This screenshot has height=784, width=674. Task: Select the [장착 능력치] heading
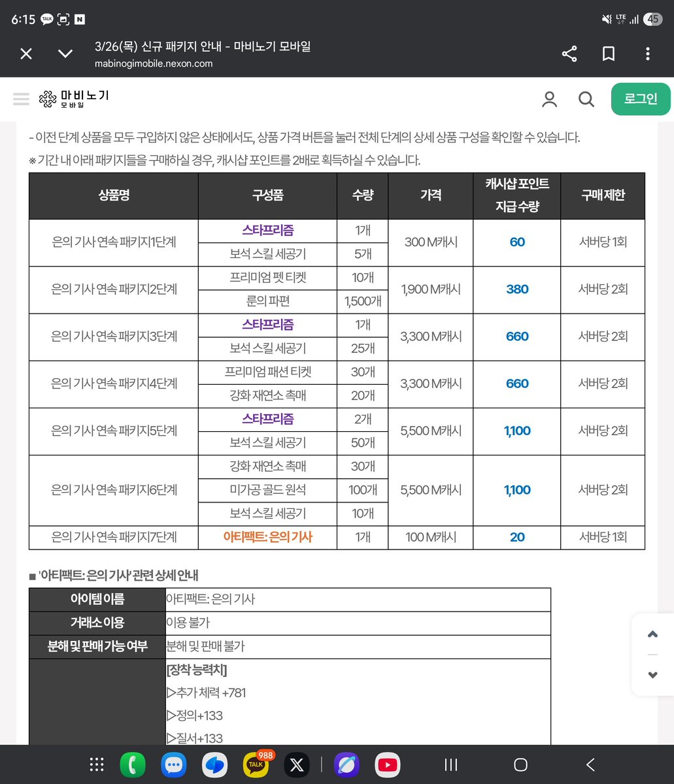tap(197, 670)
